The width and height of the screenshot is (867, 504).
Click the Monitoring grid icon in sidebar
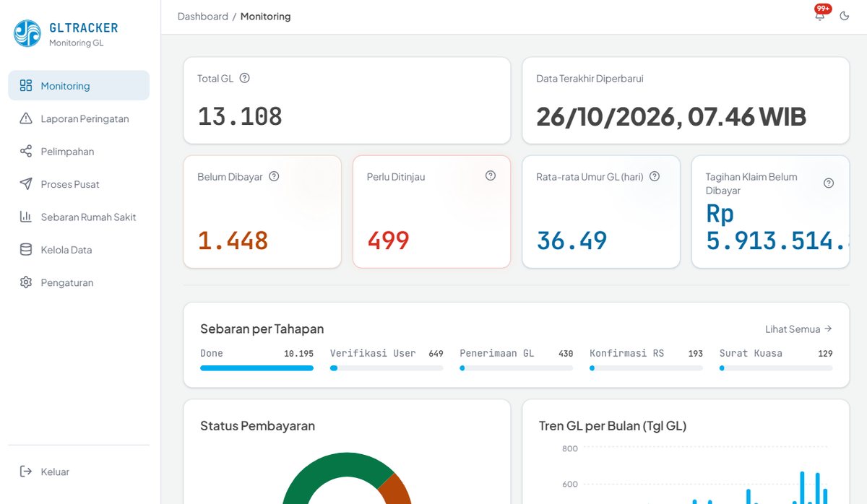pos(26,86)
